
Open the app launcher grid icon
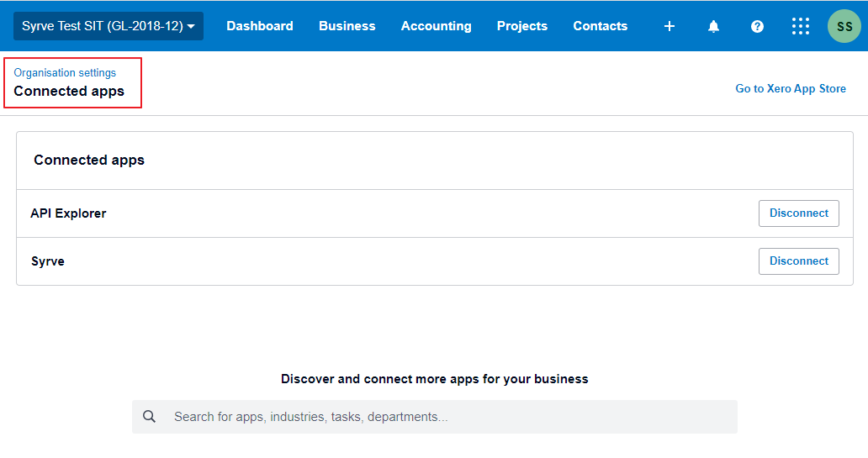point(801,26)
